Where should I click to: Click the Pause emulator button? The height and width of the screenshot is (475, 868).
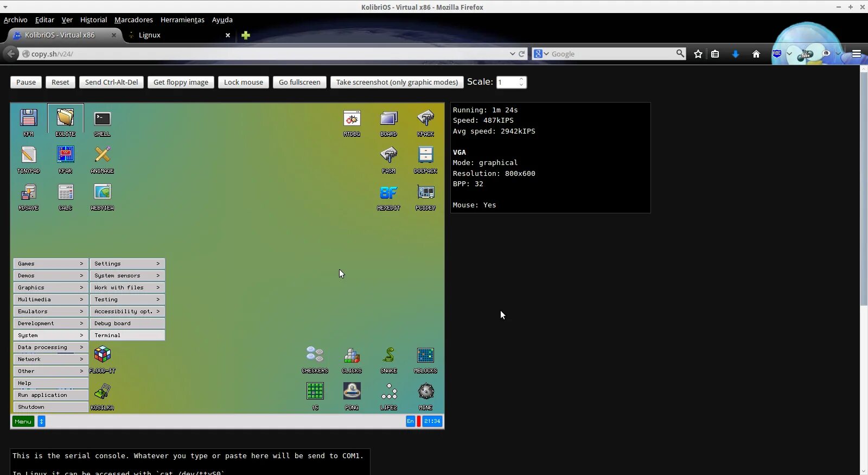pyautogui.click(x=26, y=82)
